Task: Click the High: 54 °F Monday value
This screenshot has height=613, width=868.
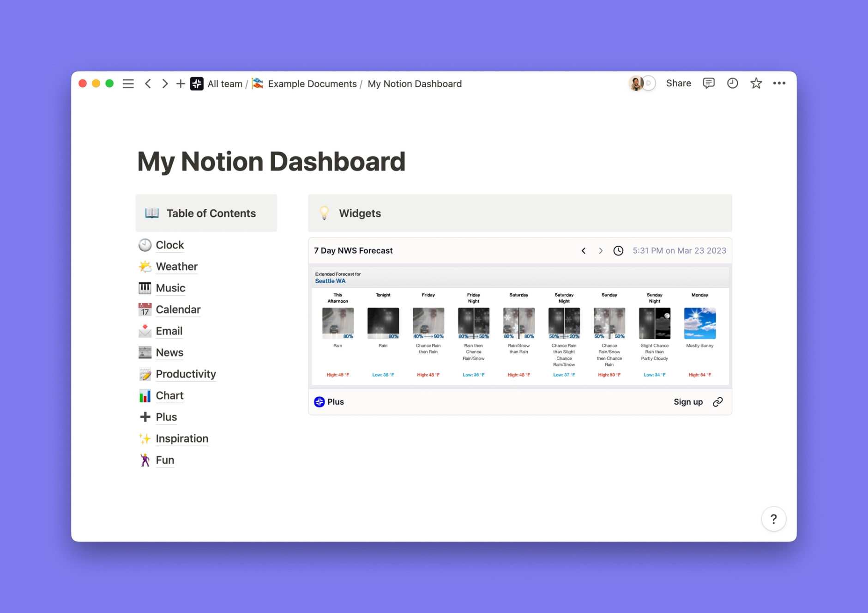Action: click(700, 375)
